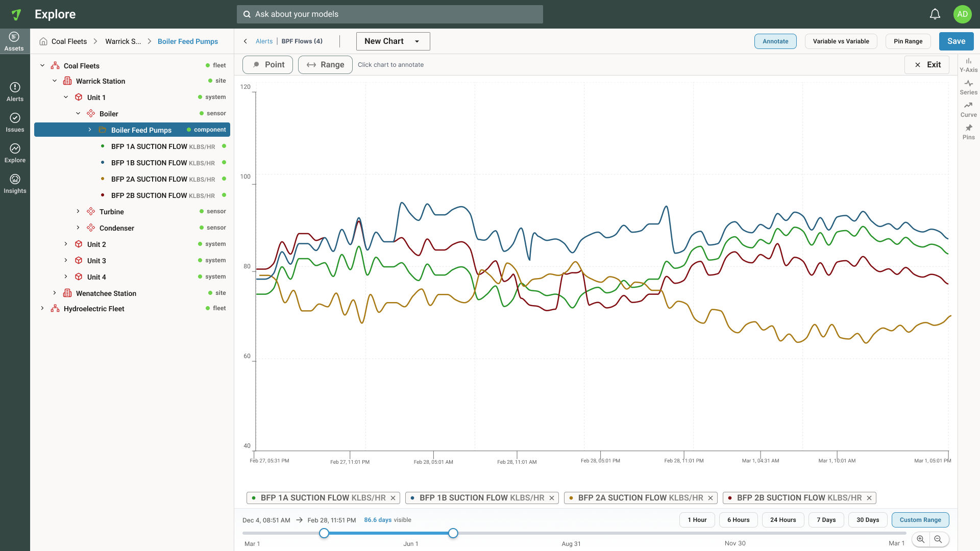Click the zoom out magnifier icon
The height and width of the screenshot is (551, 980).
point(938,539)
